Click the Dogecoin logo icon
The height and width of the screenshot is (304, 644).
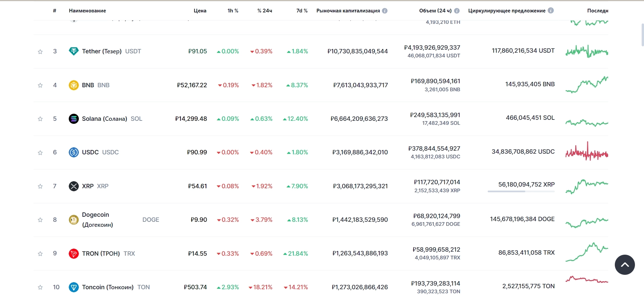(73, 220)
